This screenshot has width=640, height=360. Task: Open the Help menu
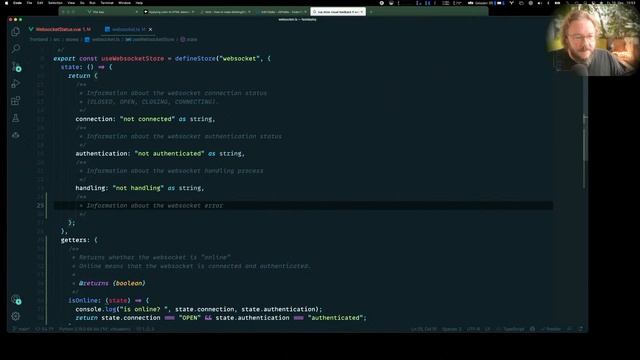139,3
